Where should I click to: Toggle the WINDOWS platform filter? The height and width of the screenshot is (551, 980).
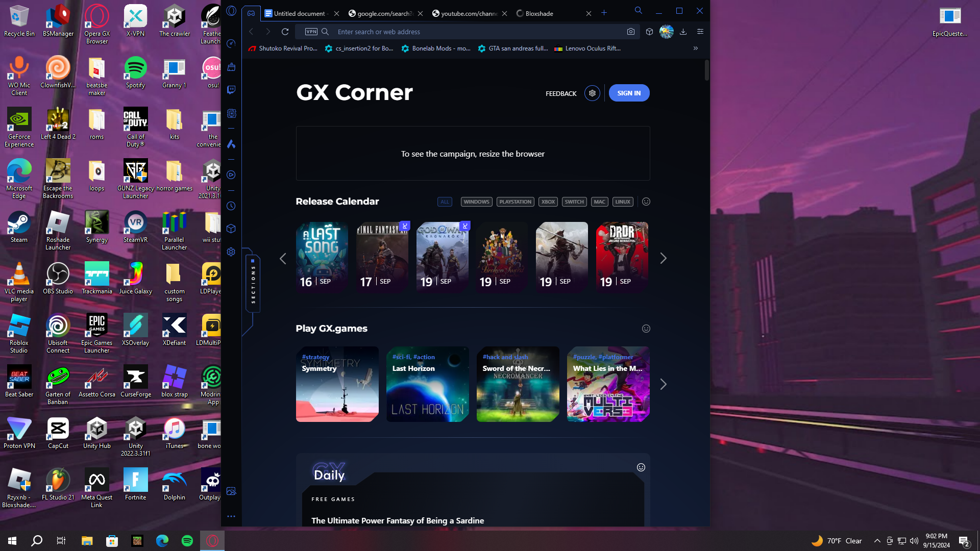pyautogui.click(x=476, y=202)
